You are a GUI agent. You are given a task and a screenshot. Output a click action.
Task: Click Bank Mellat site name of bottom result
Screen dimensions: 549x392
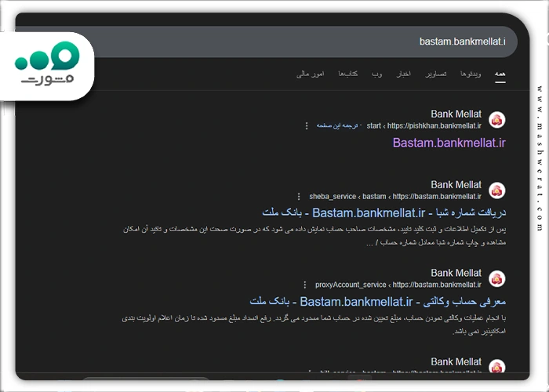click(x=456, y=361)
